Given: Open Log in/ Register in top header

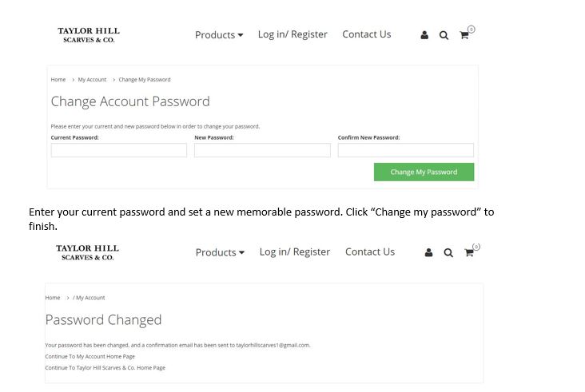Looking at the screenshot, I should (292, 34).
